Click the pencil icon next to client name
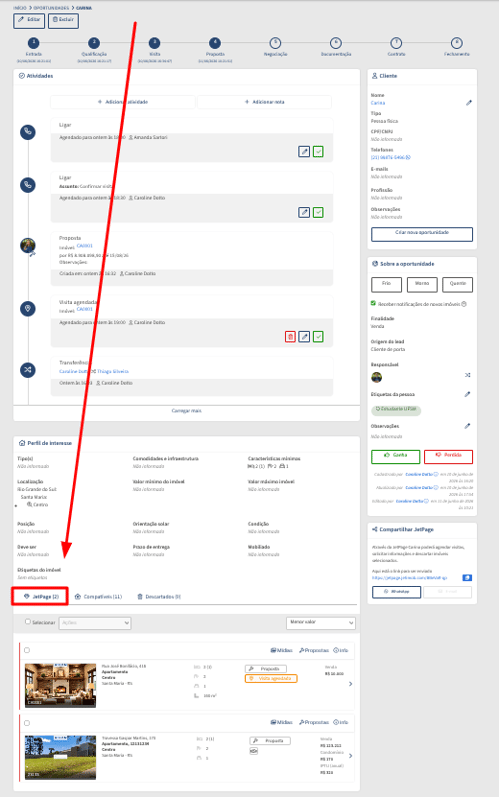499x797 pixels. pos(469,103)
